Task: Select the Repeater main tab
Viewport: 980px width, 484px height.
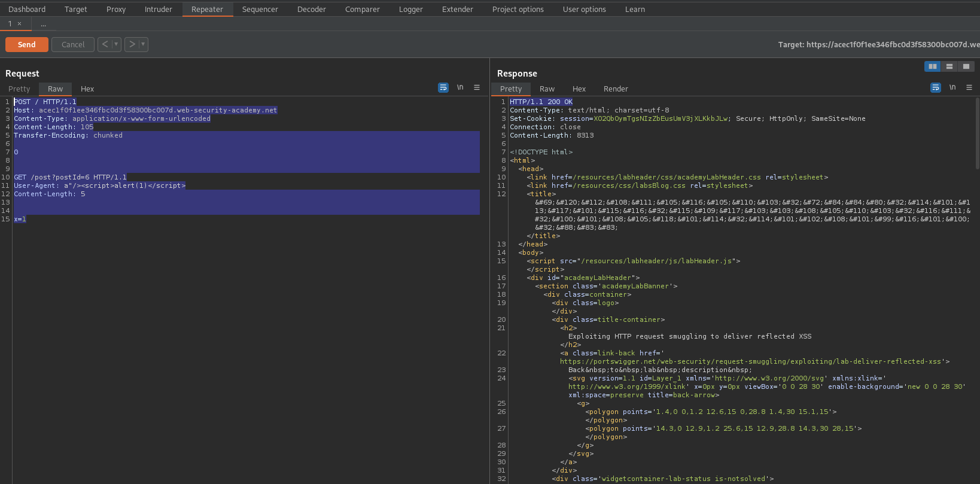Action: (x=207, y=9)
